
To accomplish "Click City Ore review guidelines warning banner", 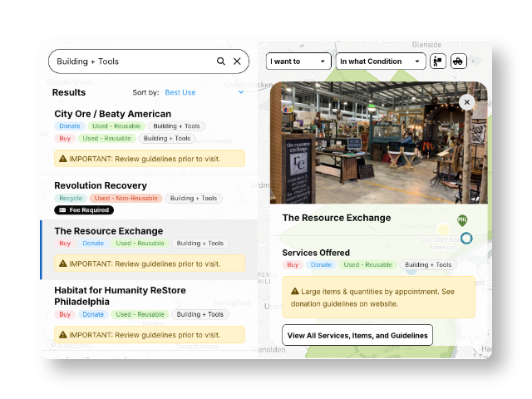I will pyautogui.click(x=150, y=159).
